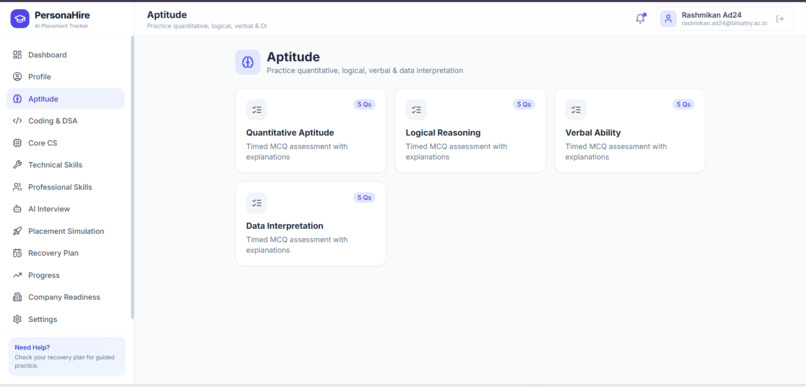Click the logout arrow icon
806x387 pixels.
pos(780,19)
